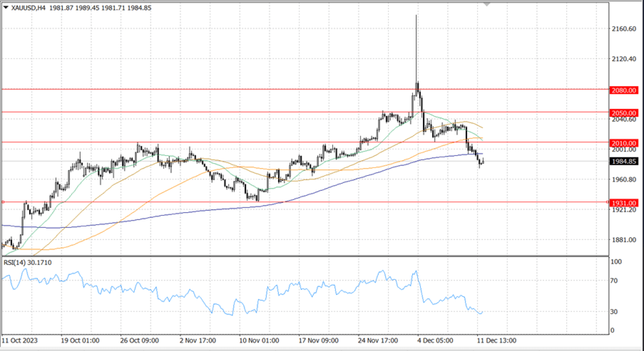This screenshot has height=351, width=644.
Task: Click the 1881.00 price scale label
Action: click(x=624, y=240)
